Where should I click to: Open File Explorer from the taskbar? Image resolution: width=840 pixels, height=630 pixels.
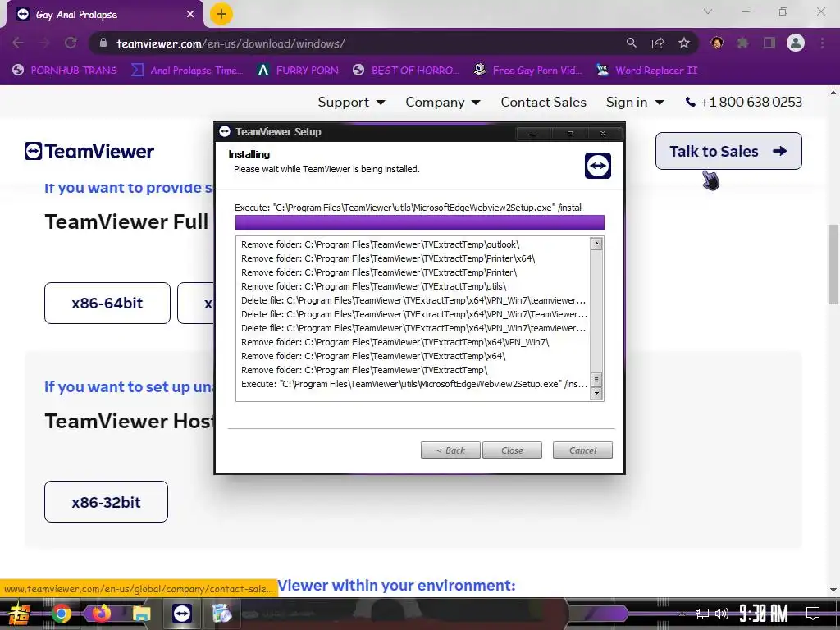tap(141, 614)
